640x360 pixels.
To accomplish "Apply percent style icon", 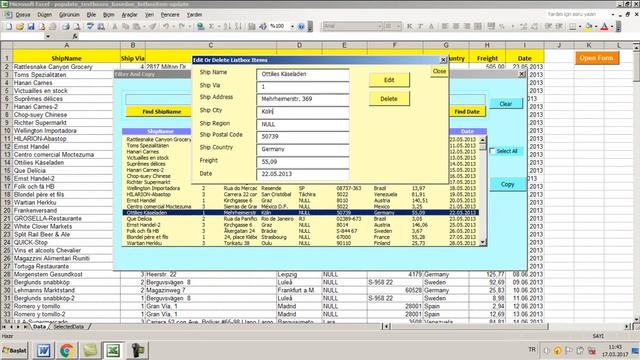I will tap(502, 27).
